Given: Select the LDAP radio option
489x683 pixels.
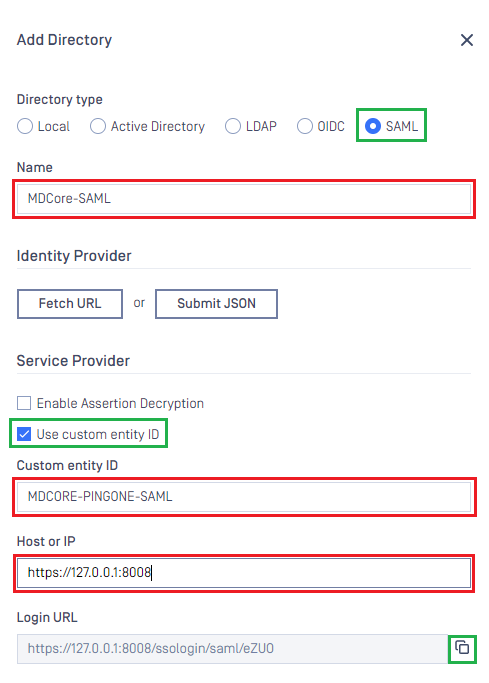Looking at the screenshot, I should click(233, 126).
